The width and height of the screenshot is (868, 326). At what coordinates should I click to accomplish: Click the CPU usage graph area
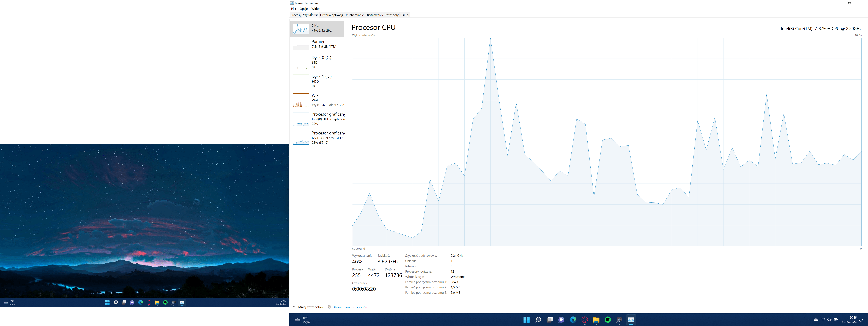tap(607, 142)
